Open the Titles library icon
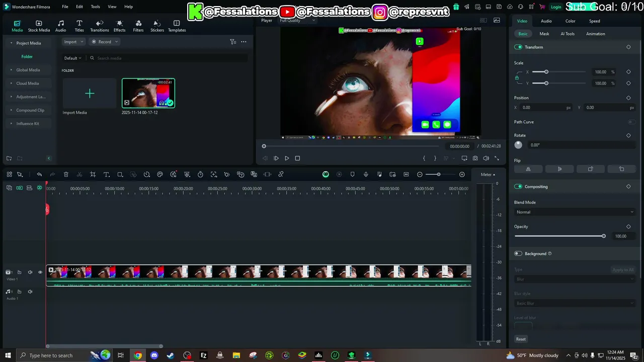The width and height of the screenshot is (644, 362). (79, 23)
